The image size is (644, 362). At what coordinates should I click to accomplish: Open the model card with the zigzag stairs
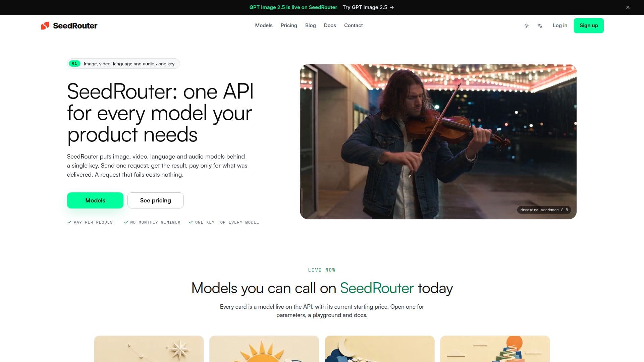(495, 349)
